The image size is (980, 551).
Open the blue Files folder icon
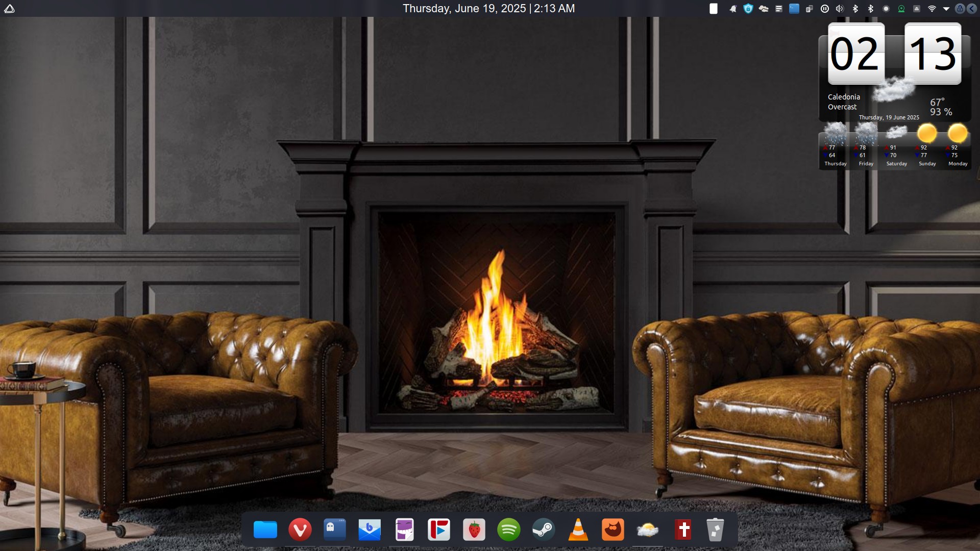265,530
